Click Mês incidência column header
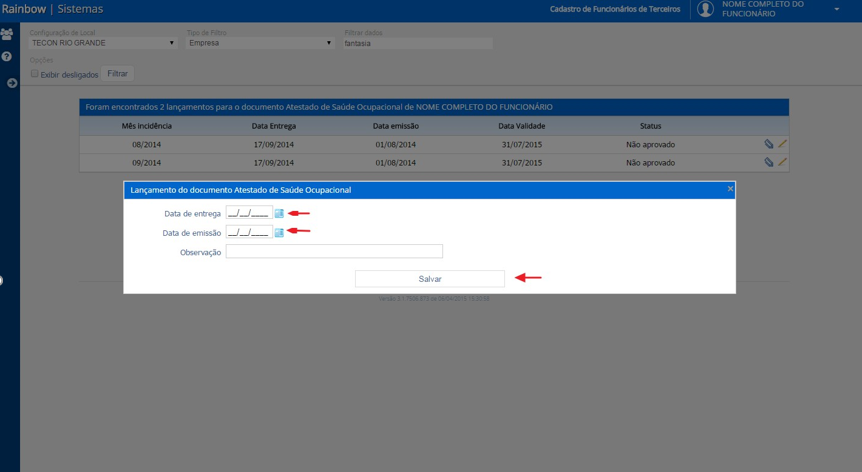 (x=147, y=126)
